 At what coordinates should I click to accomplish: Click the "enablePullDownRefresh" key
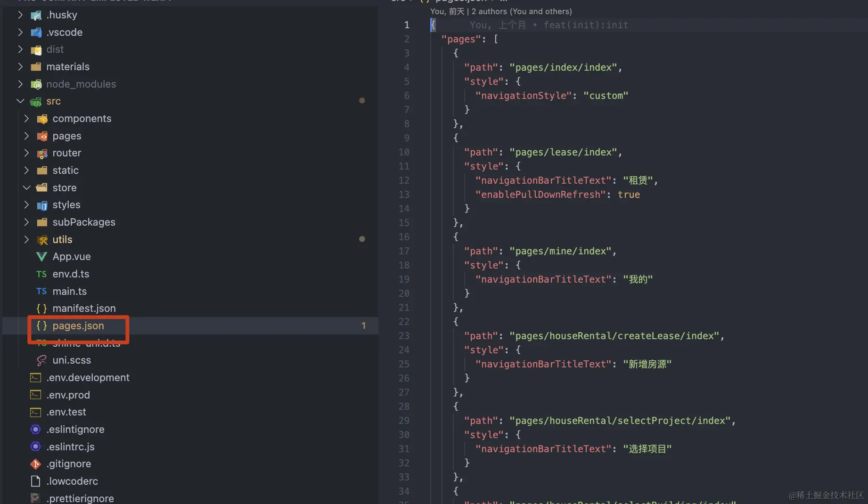tap(540, 195)
